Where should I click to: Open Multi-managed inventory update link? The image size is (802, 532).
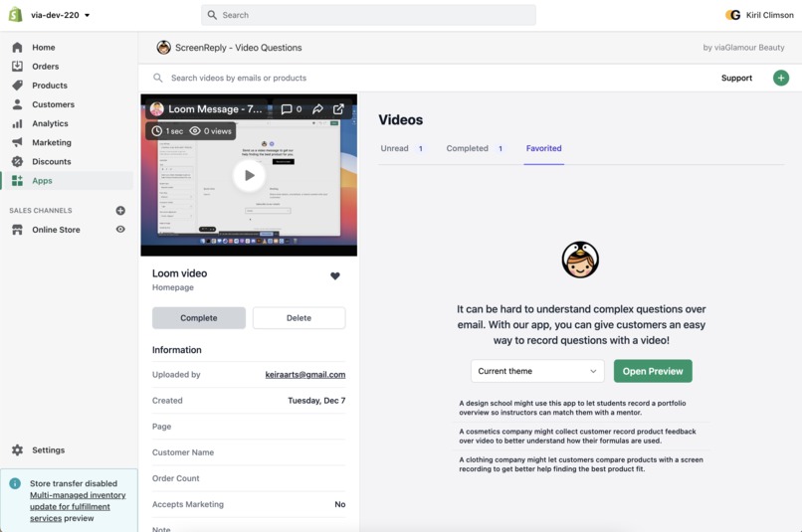78,506
